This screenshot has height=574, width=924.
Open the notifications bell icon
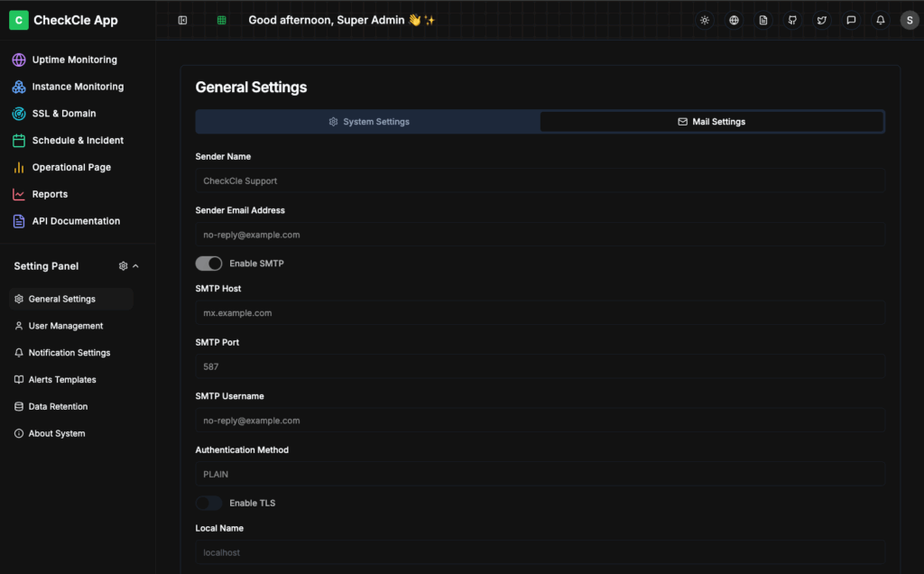coord(880,20)
